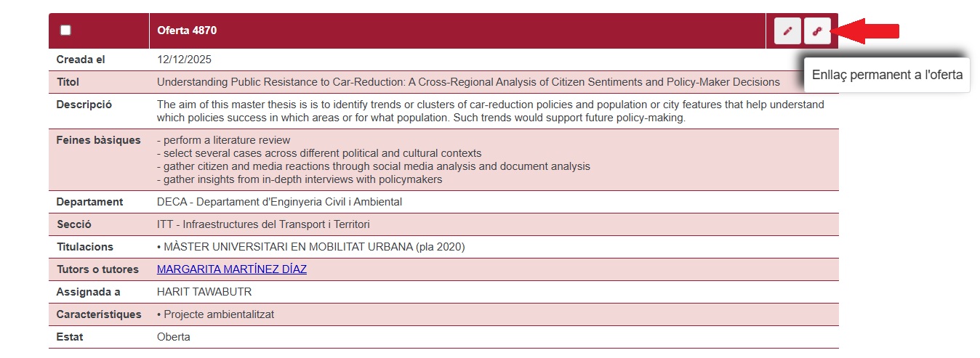Click the 'Oberta' status value
The image size is (980, 358).
click(x=174, y=337)
